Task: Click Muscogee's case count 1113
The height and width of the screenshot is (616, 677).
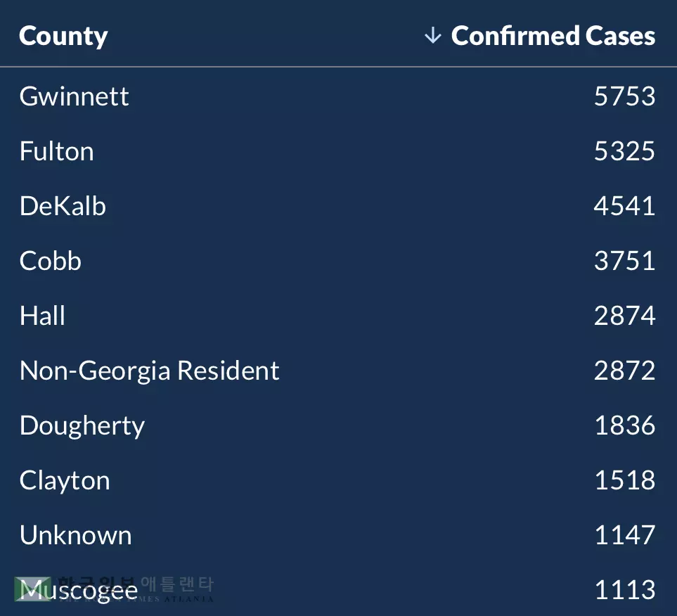Action: click(x=624, y=590)
